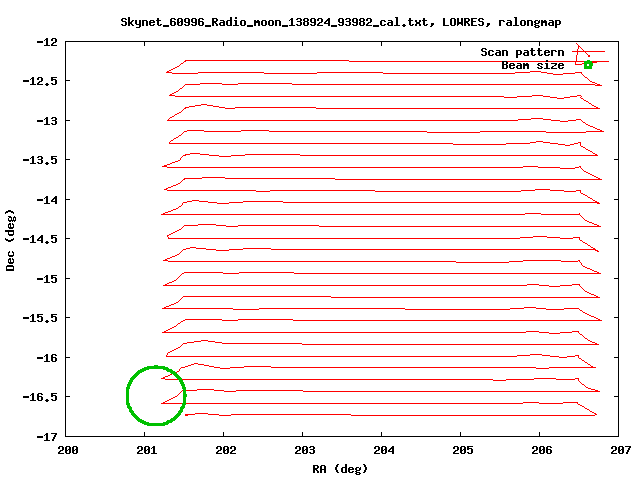Click the x-axis tick label 201
Viewport: 640px width, 480px height.
coord(147,450)
